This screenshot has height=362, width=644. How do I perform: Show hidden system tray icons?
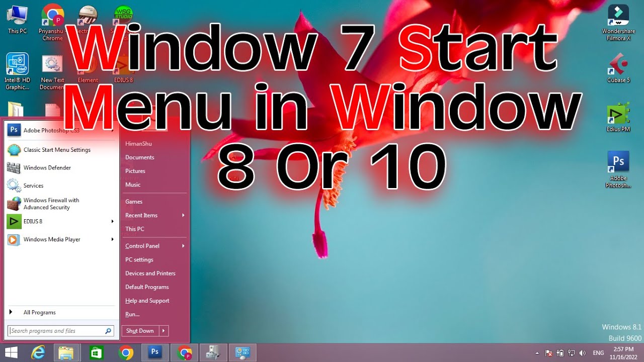click(537, 353)
